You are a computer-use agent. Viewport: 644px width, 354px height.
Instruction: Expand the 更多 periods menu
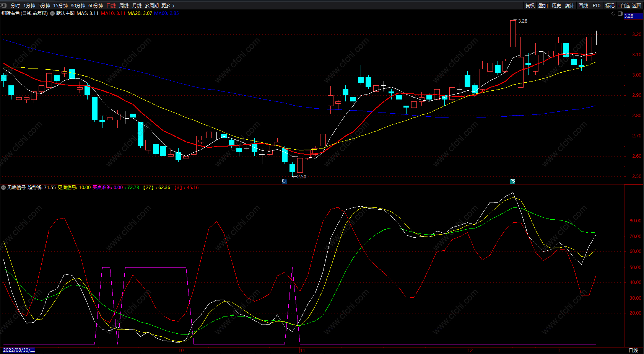[168, 5]
